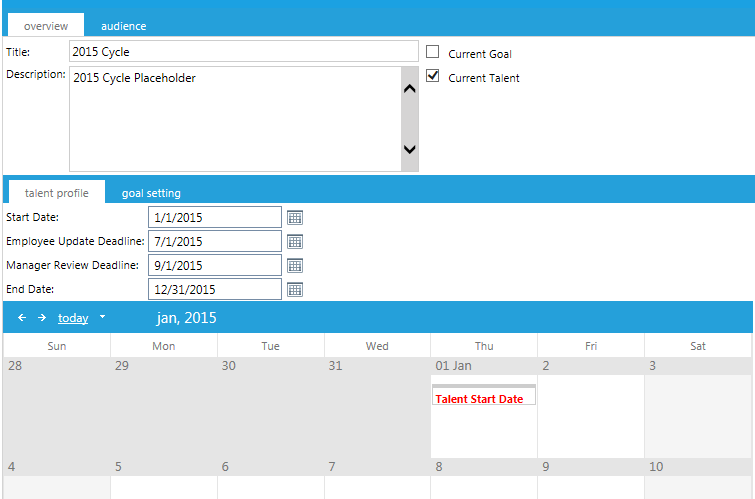Image resolution: width=755 pixels, height=499 pixels.
Task: Open calendar picker for End Date
Action: [x=295, y=289]
